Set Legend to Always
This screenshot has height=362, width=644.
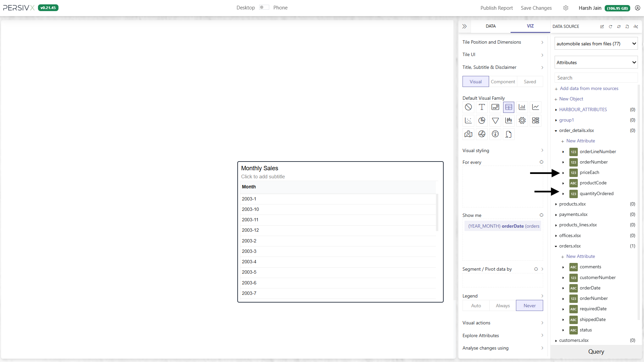click(x=503, y=306)
